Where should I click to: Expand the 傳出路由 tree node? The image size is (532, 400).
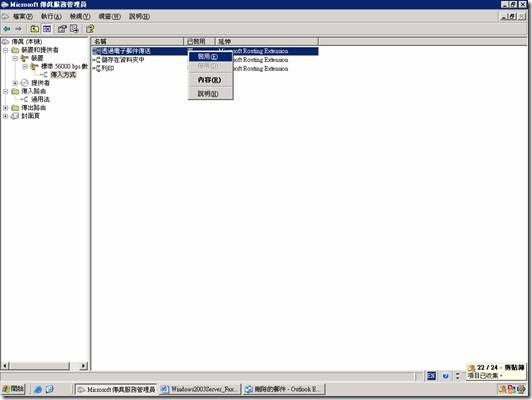click(6, 108)
